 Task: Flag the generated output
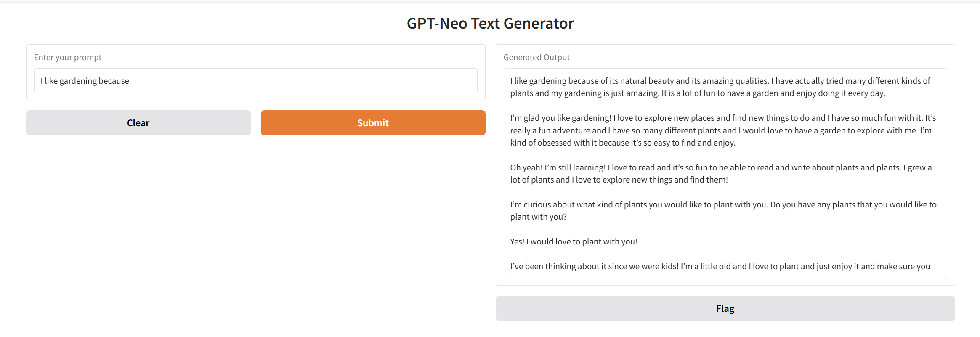(725, 308)
